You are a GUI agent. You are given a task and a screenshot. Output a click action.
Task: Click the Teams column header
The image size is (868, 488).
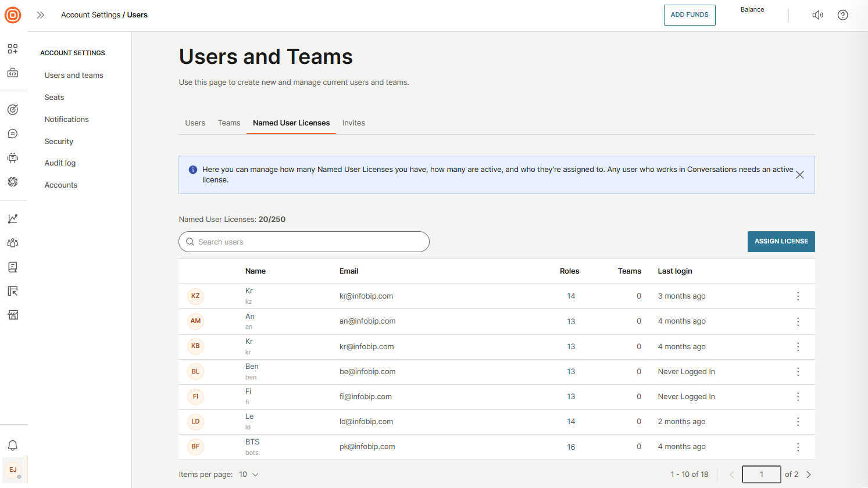coord(630,271)
